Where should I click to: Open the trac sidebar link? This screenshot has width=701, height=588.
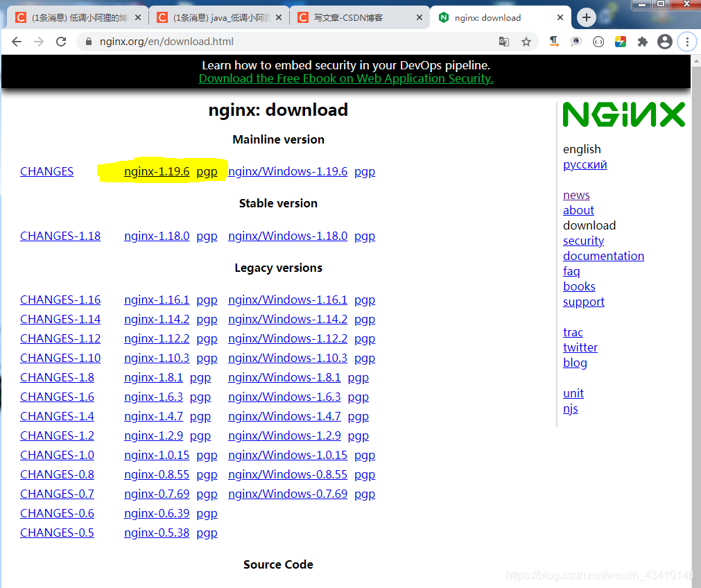573,333
